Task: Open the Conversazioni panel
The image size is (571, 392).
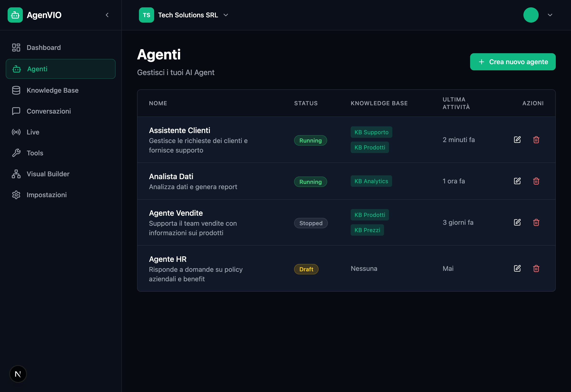Action: click(x=49, y=111)
